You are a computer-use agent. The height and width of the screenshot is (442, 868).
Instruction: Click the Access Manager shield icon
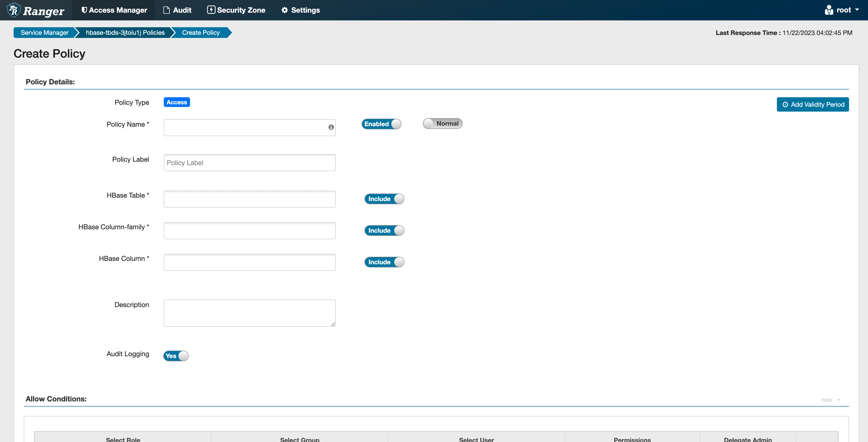coord(84,10)
